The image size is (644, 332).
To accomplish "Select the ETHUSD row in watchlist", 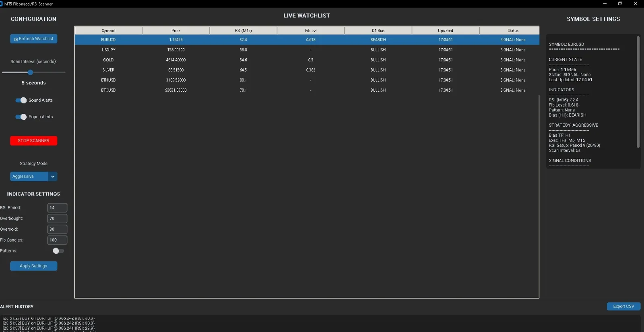I will [x=307, y=80].
